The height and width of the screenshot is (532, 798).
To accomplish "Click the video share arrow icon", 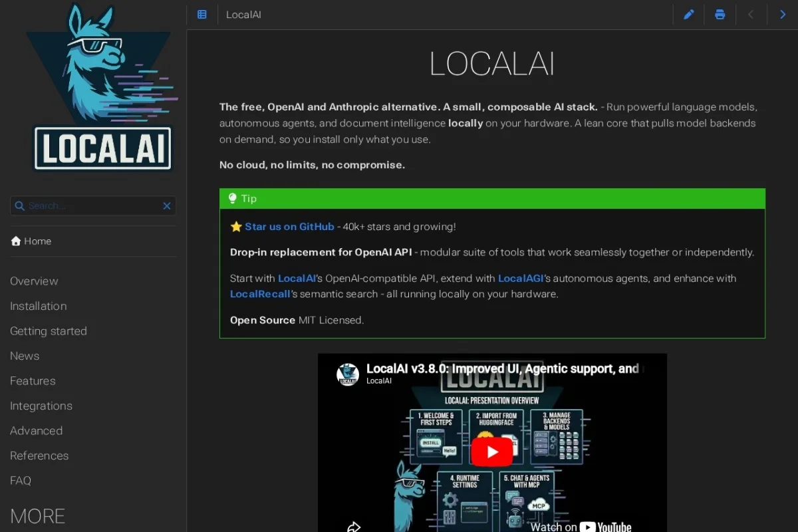I will pos(354,527).
